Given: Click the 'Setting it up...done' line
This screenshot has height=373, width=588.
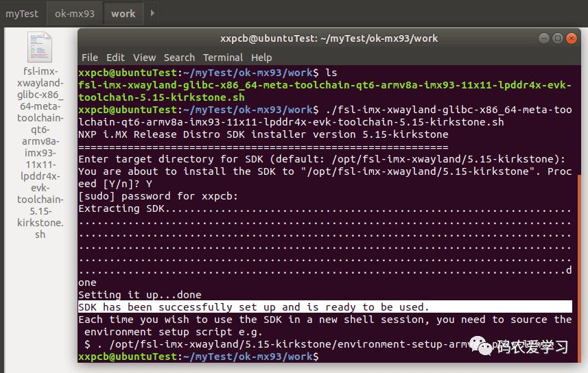Looking at the screenshot, I should point(140,295).
